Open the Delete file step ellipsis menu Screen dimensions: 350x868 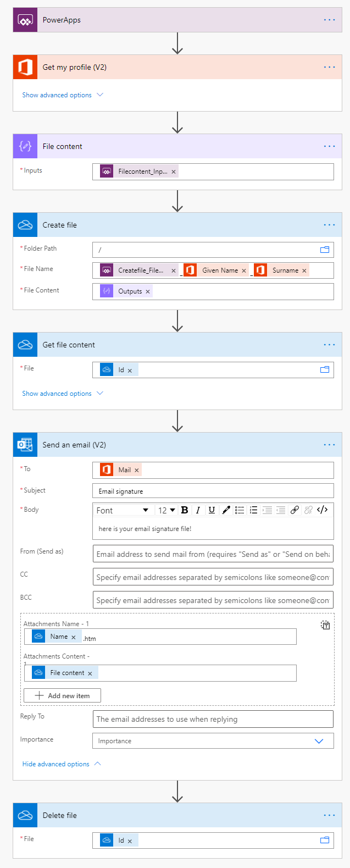point(329,815)
